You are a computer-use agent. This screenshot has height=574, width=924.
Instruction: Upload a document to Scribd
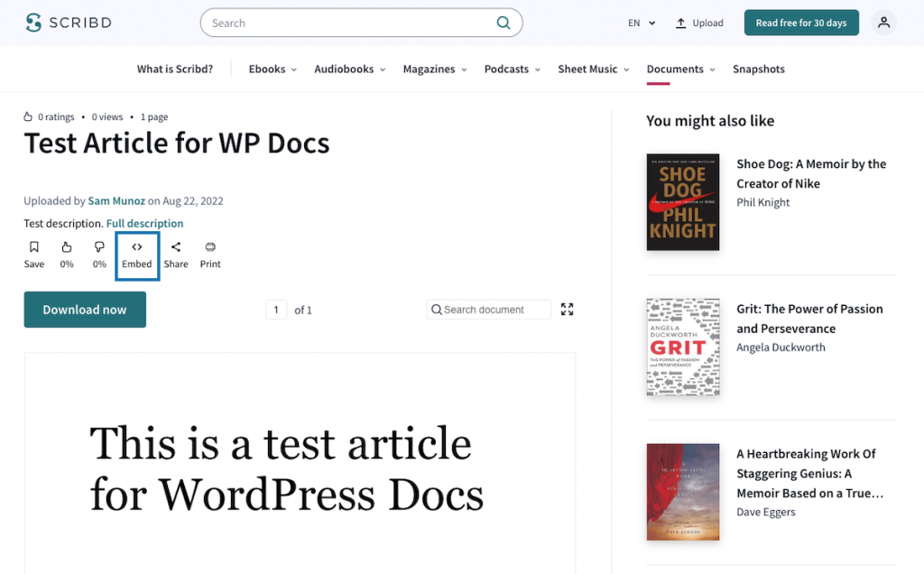(699, 22)
